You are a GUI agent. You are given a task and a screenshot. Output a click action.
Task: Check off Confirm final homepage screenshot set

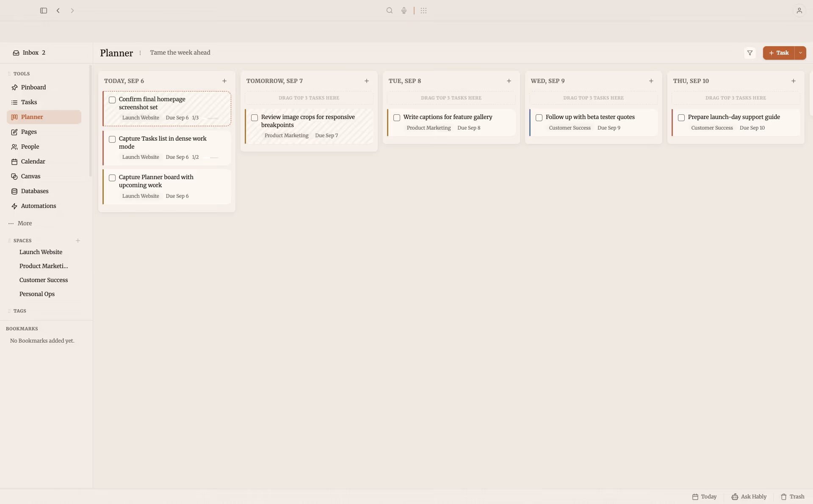coord(112,100)
